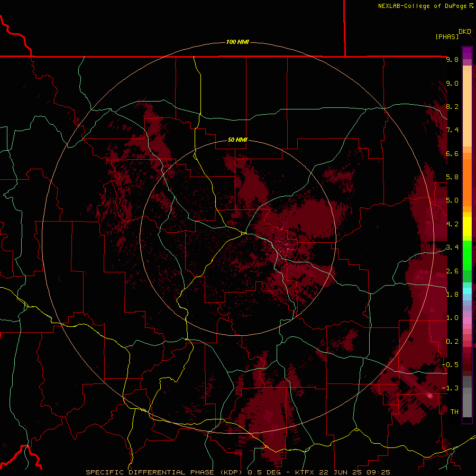Click the 4.2 legend value
This screenshot has width=476, height=476.
[452, 224]
